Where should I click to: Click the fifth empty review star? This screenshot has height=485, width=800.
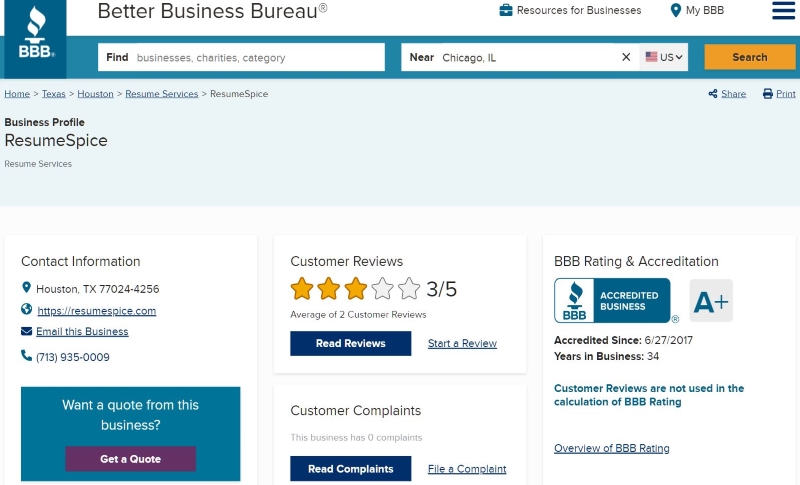(x=409, y=289)
